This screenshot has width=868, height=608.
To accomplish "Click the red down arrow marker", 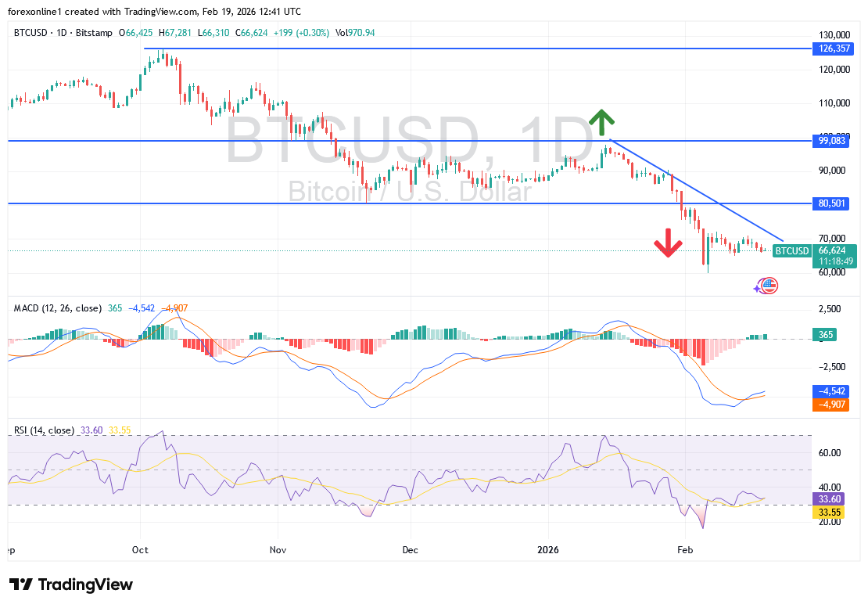I will [668, 243].
